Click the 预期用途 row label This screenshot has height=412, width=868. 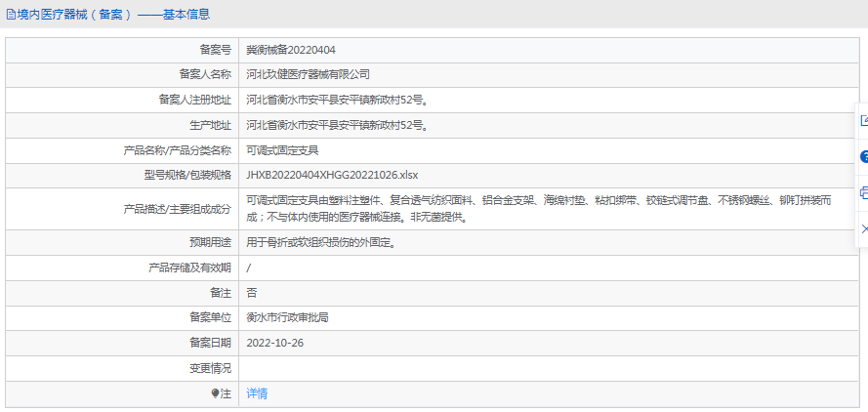coord(210,242)
